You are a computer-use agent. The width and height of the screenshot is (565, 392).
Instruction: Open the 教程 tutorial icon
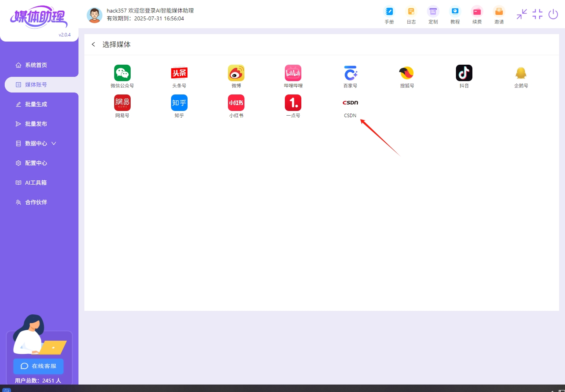click(x=455, y=11)
